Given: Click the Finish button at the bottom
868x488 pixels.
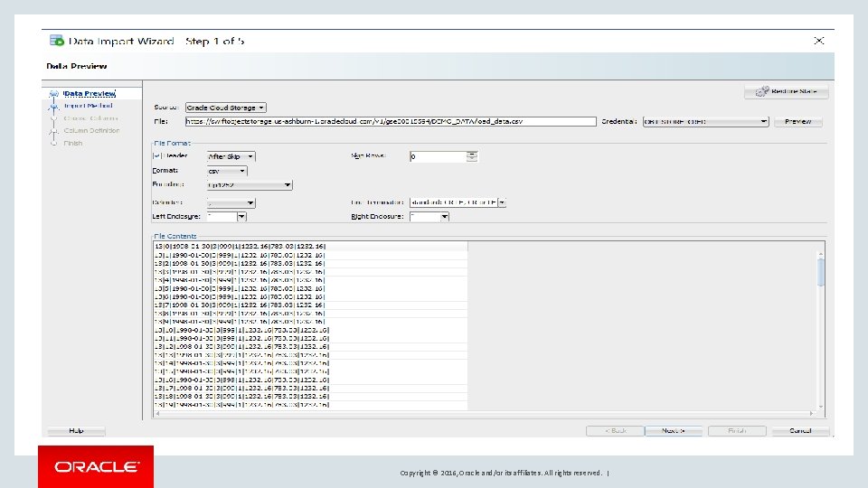Looking at the screenshot, I should coord(737,430).
